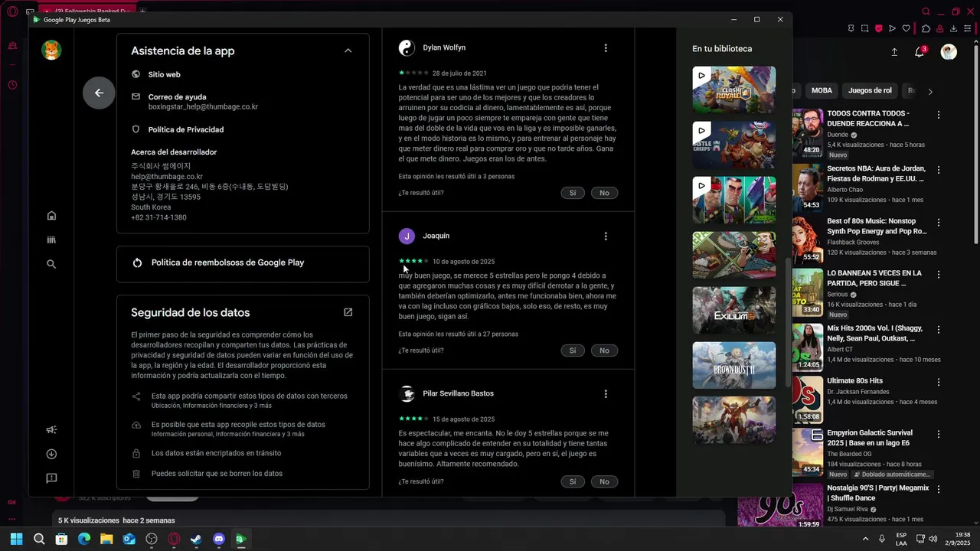The height and width of the screenshot is (551, 980).
Task: Click the Opera snapshot tool icon
Action: (x=864, y=28)
